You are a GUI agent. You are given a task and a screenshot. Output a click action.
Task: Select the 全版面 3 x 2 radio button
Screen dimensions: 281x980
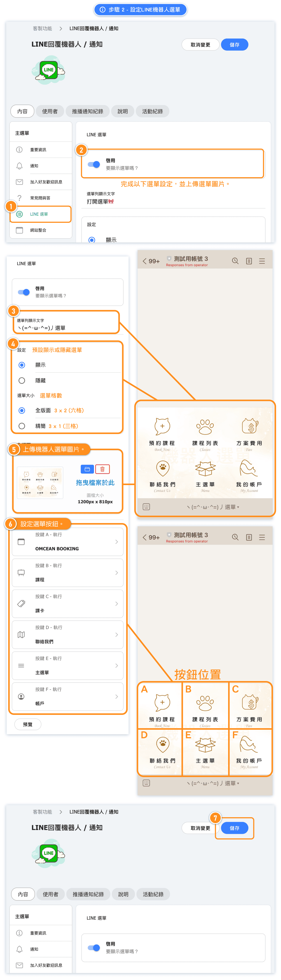click(22, 410)
